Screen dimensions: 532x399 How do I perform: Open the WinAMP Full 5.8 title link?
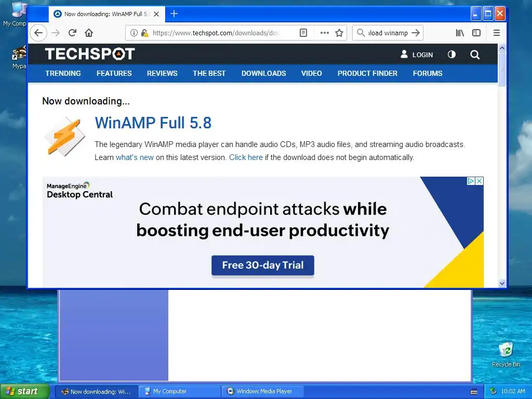pyautogui.click(x=153, y=123)
